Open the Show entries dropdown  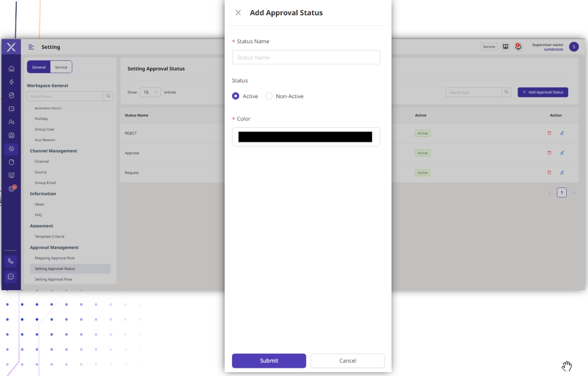pyautogui.click(x=150, y=92)
